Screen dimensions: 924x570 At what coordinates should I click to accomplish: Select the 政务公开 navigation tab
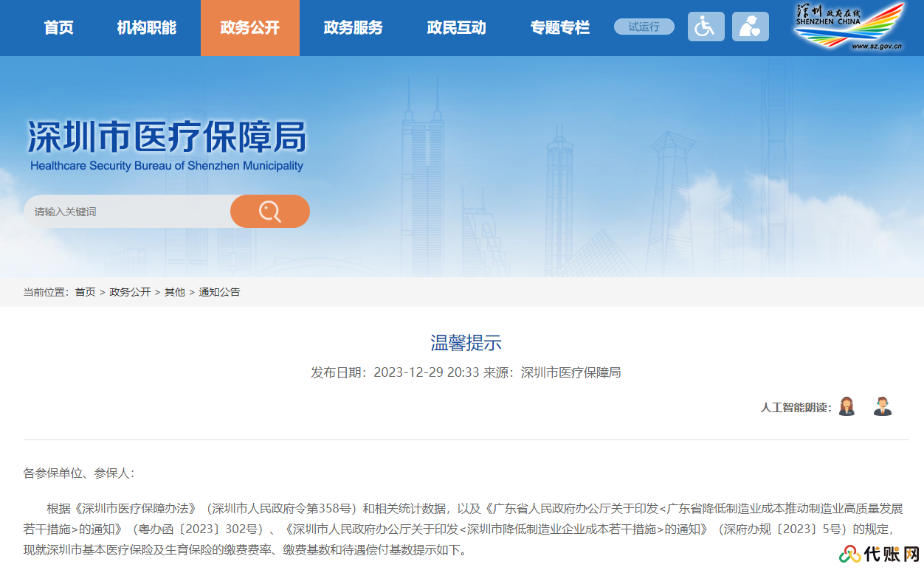pyautogui.click(x=250, y=28)
